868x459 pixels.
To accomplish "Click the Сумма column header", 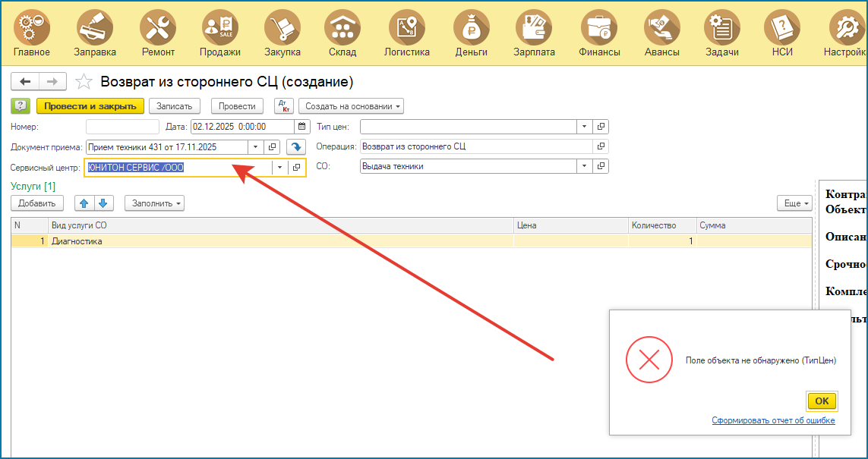I will (x=754, y=225).
